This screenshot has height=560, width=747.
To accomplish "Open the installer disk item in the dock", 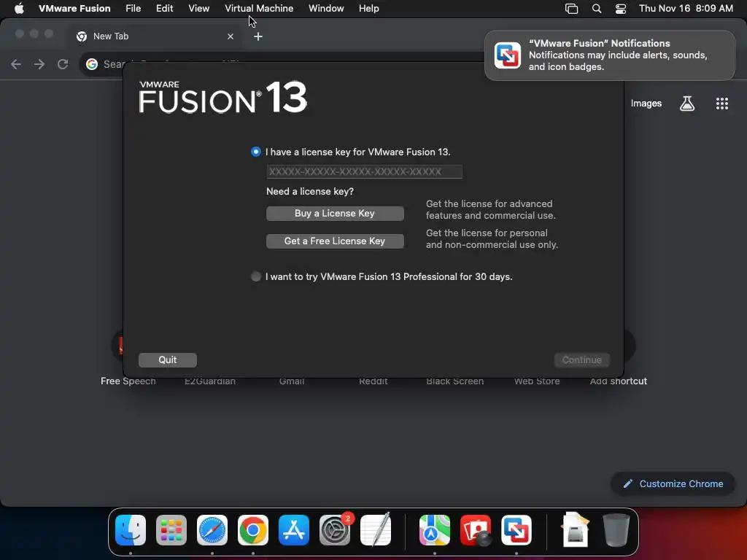I will (575, 530).
